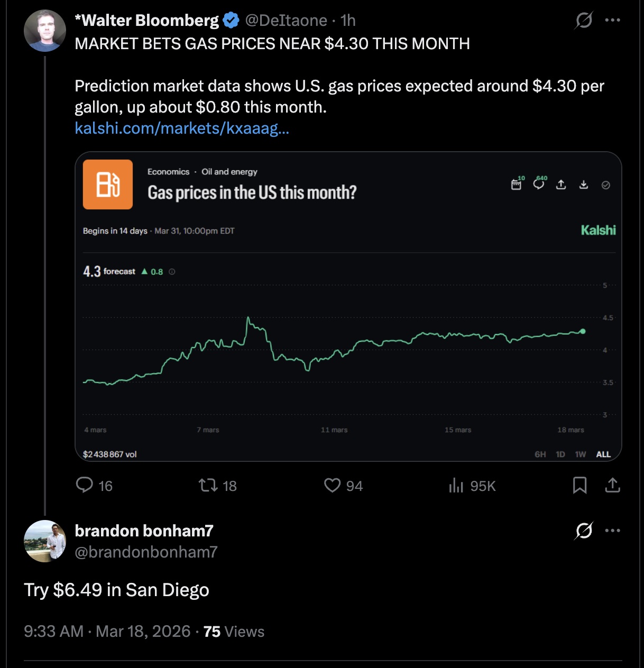Screen dimensions: 644x668
Task: Share Walter Bloomberg's post
Action: [x=612, y=485]
